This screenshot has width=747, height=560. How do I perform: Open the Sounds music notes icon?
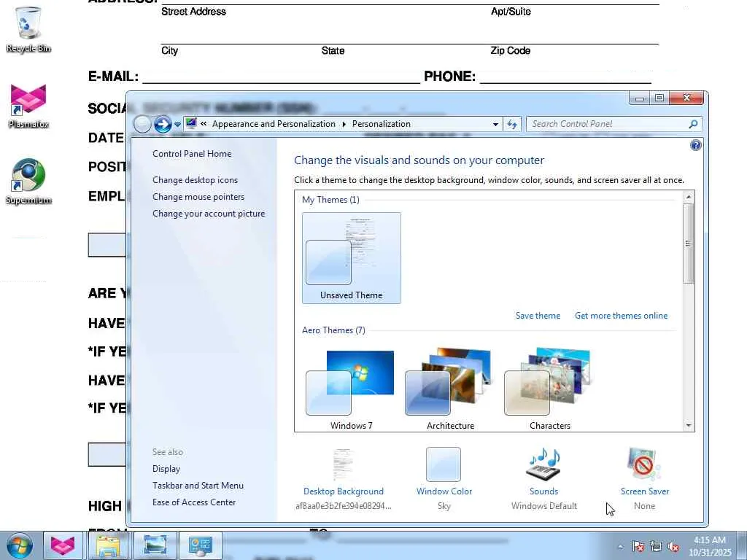click(x=544, y=464)
